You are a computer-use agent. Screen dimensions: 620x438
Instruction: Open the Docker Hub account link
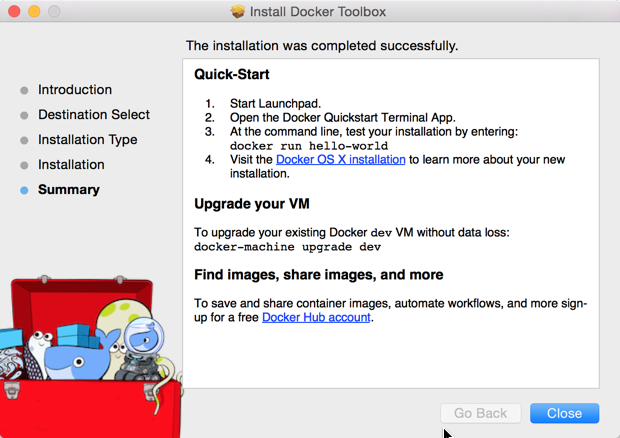pyautogui.click(x=316, y=317)
